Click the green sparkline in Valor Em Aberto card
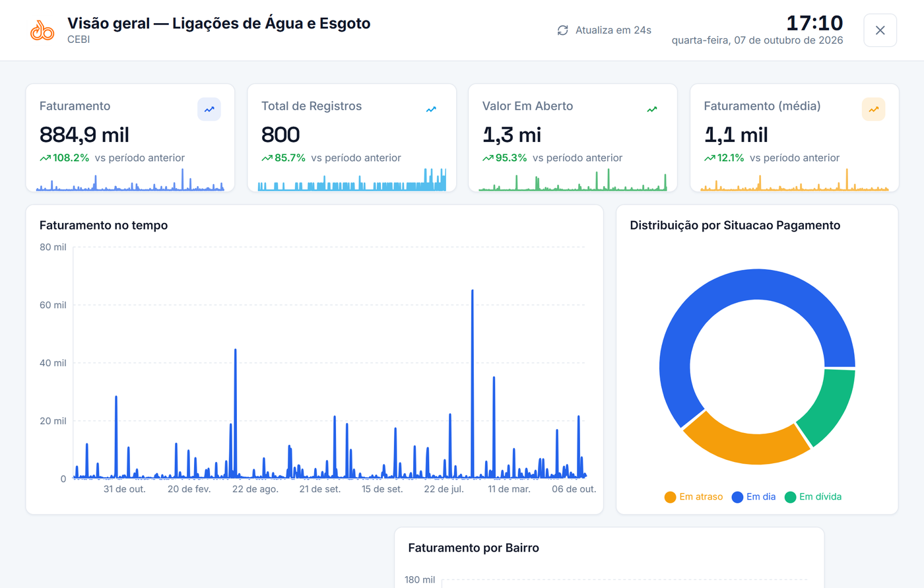 (573, 180)
